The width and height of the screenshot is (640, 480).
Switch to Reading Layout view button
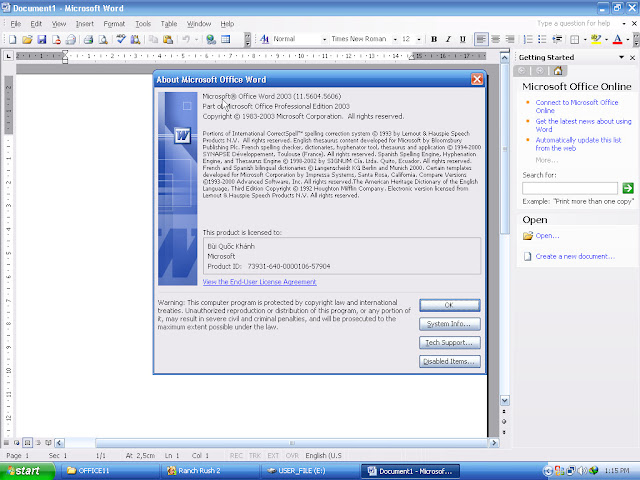point(48,442)
